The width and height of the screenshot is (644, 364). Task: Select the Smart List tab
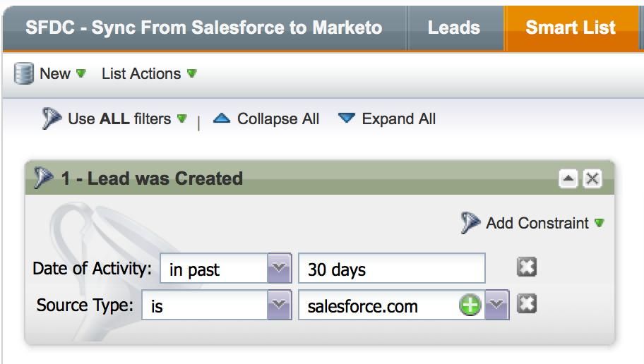click(x=570, y=28)
